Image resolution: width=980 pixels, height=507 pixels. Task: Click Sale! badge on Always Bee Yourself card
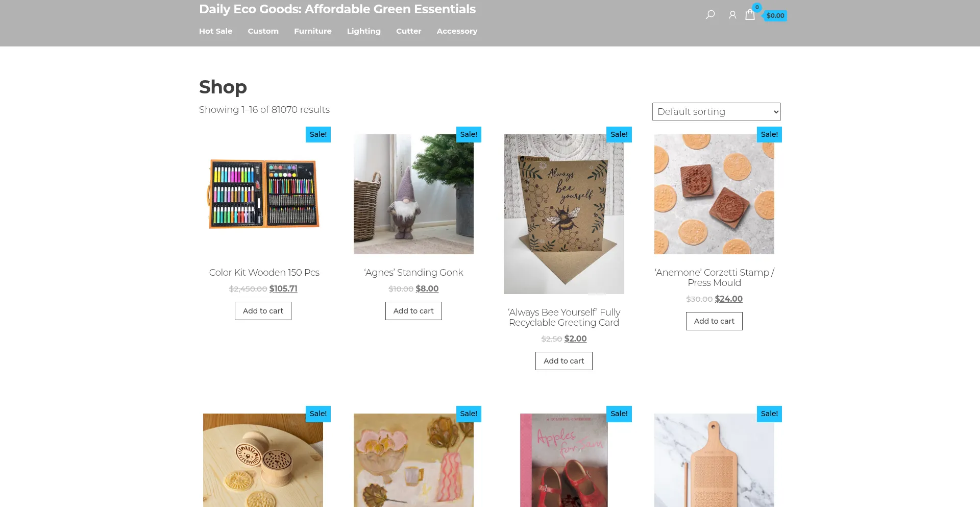pos(619,134)
